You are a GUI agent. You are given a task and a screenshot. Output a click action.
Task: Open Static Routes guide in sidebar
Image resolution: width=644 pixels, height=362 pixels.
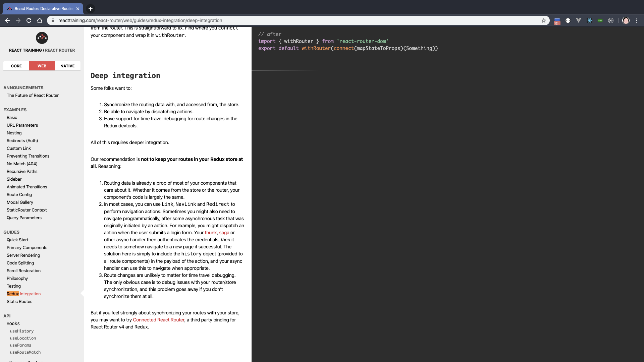[19, 301]
